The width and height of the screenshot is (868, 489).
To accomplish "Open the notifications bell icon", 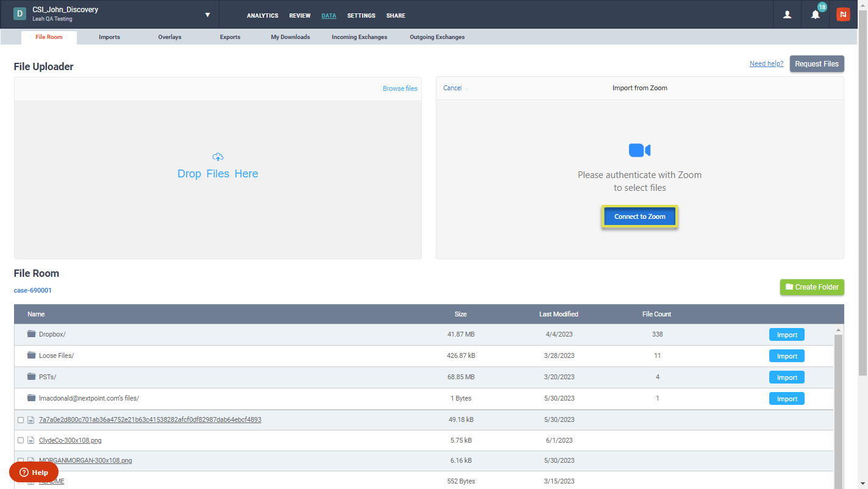I will 816,14.
